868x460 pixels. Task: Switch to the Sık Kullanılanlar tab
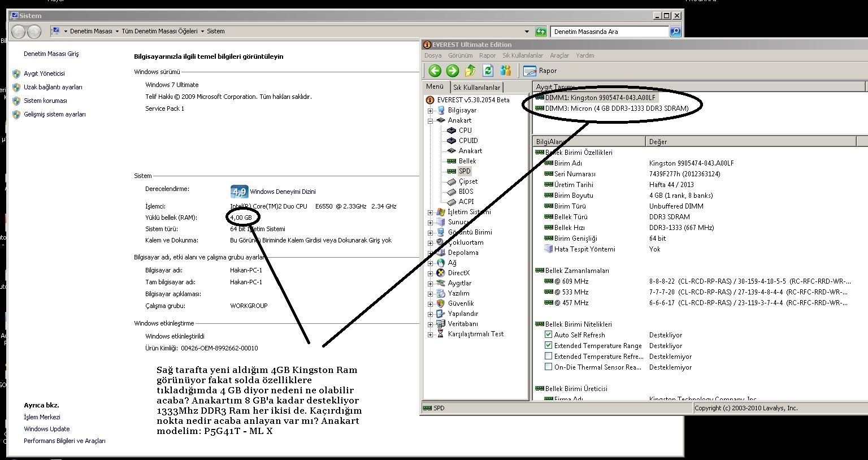point(476,88)
